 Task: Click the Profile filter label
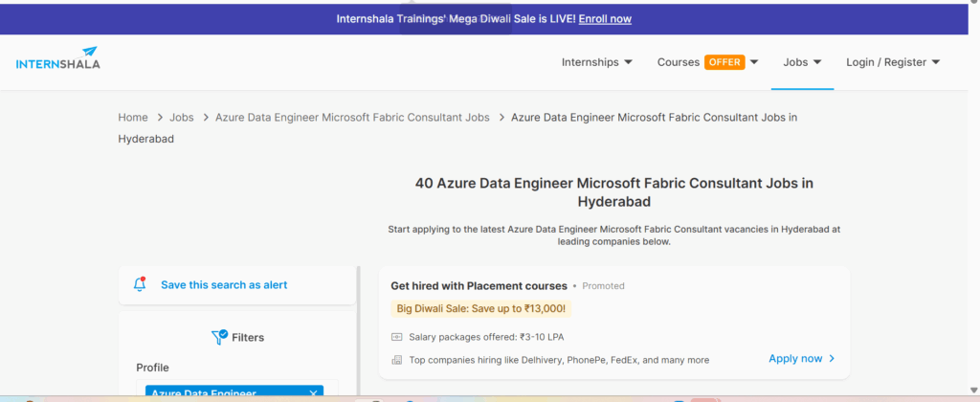click(x=152, y=367)
